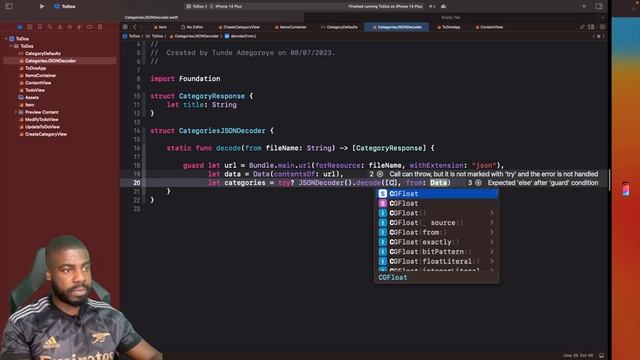Image resolution: width=640 pixels, height=360 pixels.
Task: Open ModifyTodoView file in navigator
Action: tap(41, 120)
